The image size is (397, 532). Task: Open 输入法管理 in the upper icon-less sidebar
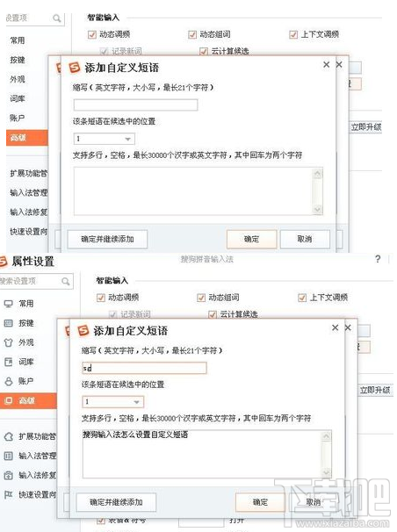pyautogui.click(x=29, y=193)
